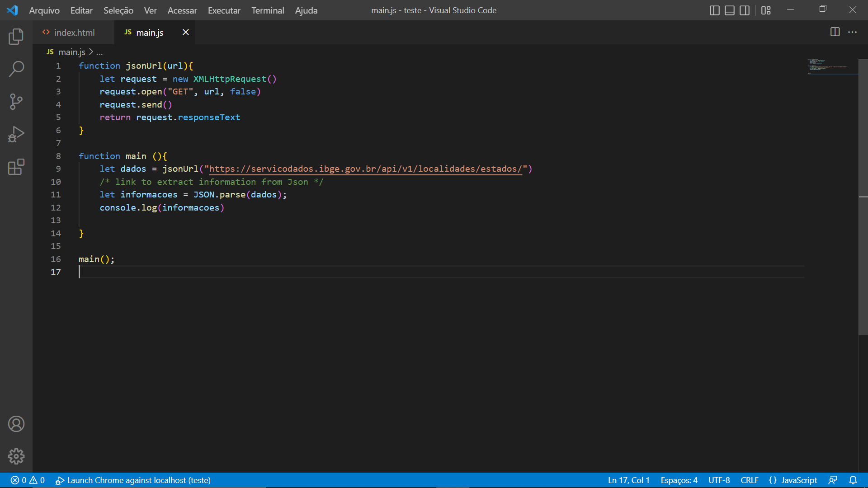The image size is (868, 488).
Task: Open the Ver menu
Action: click(x=150, y=10)
